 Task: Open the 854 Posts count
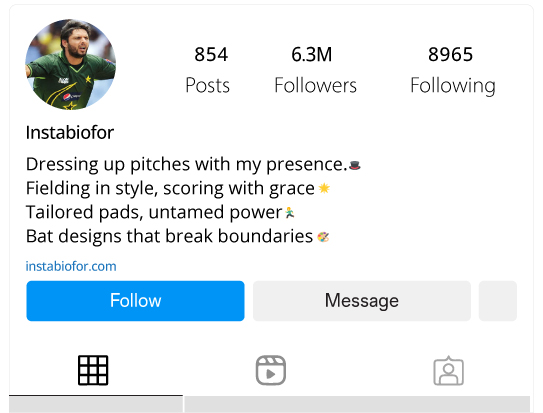pos(208,70)
